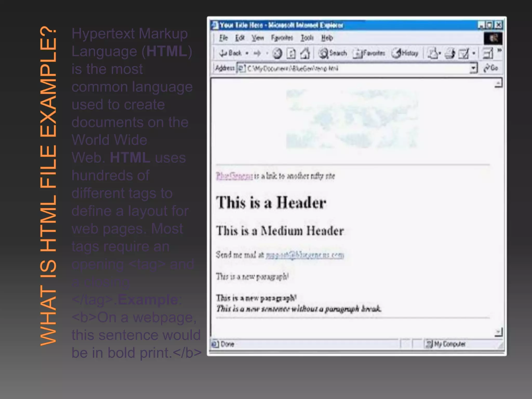This screenshot has height=399, width=532.
Task: Open the Back history dropdown arrow
Action: tap(247, 54)
